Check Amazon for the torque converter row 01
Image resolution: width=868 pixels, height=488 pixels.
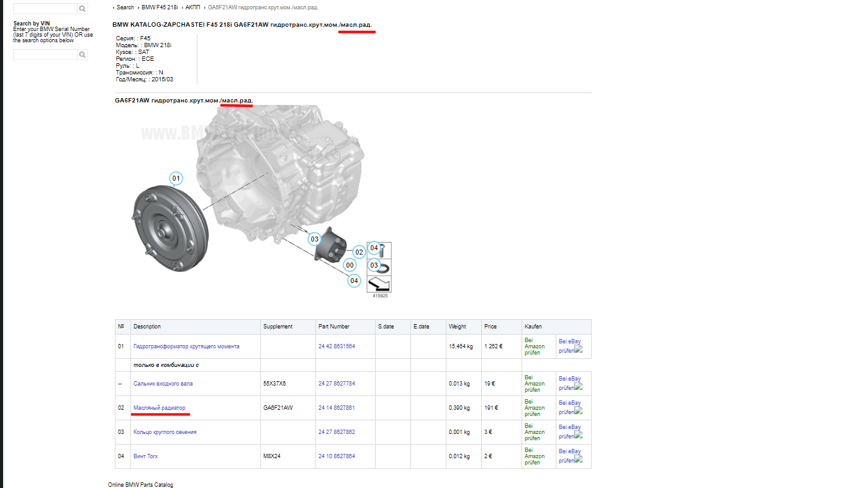[535, 346]
